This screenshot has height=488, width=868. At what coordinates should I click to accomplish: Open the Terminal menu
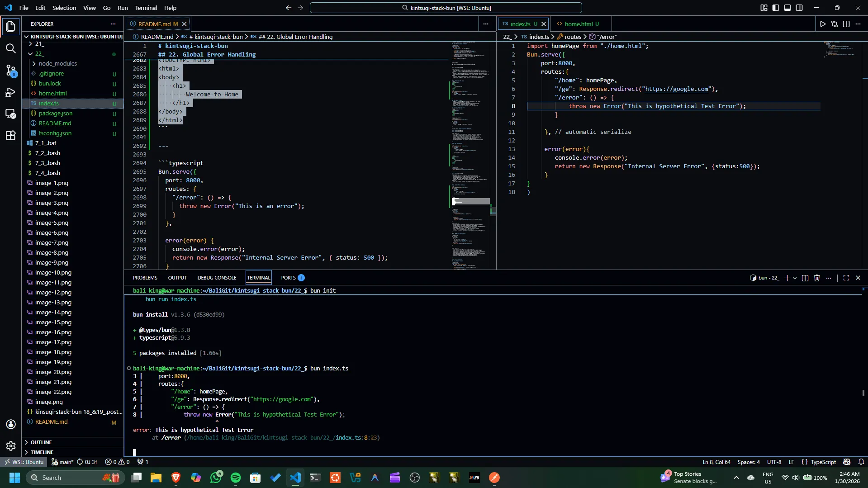tap(146, 8)
